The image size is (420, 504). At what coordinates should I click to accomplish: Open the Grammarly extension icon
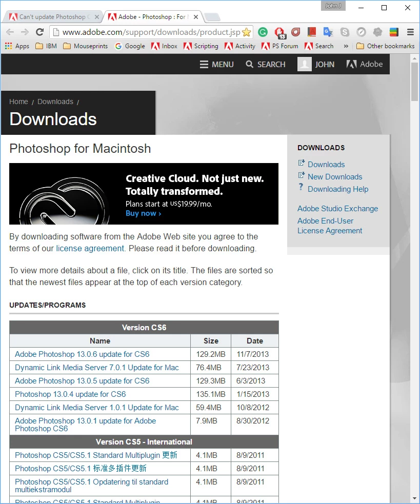click(x=263, y=32)
